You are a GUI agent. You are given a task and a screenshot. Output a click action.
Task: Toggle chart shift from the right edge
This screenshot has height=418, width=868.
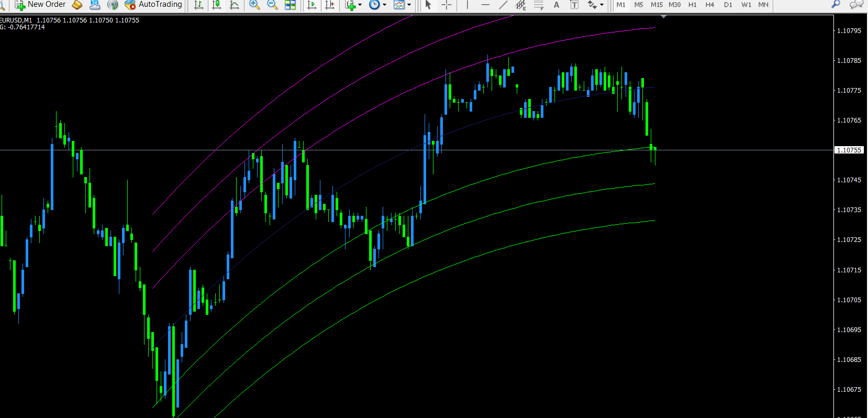coord(330,5)
